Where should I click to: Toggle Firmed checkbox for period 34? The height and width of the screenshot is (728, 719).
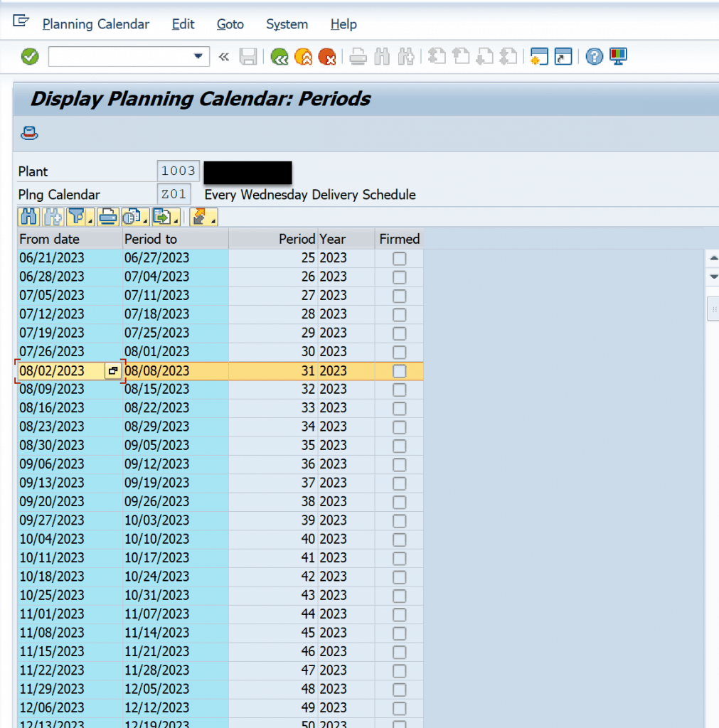pos(400,427)
